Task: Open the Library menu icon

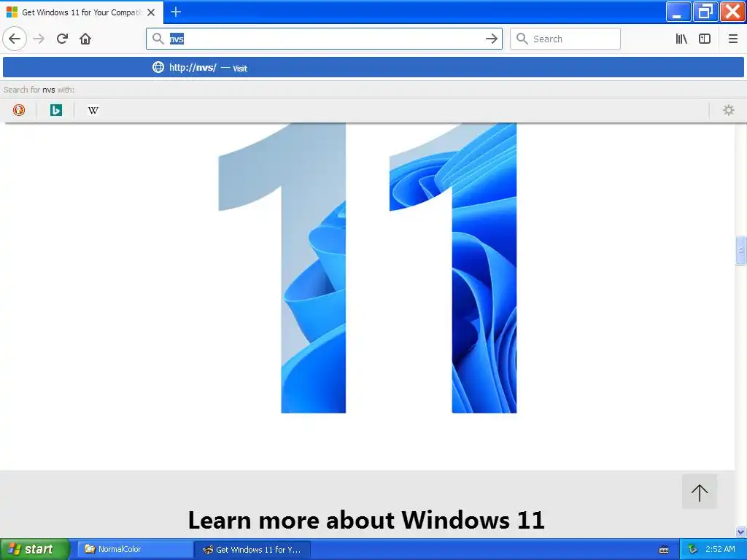Action: pos(681,39)
